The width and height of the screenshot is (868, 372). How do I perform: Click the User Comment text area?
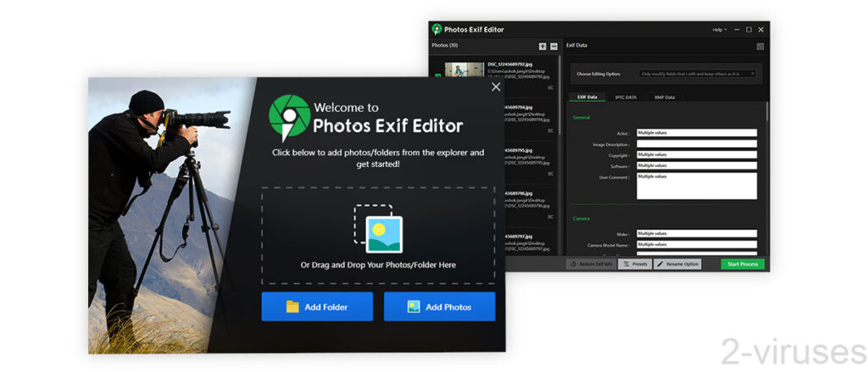point(697,186)
